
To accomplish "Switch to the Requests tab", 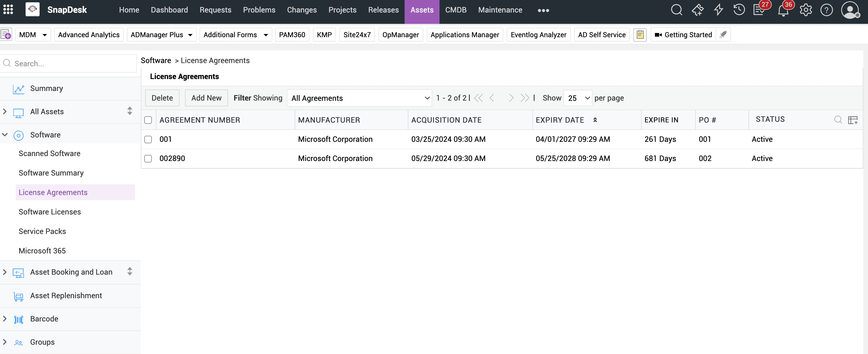I will (x=215, y=10).
